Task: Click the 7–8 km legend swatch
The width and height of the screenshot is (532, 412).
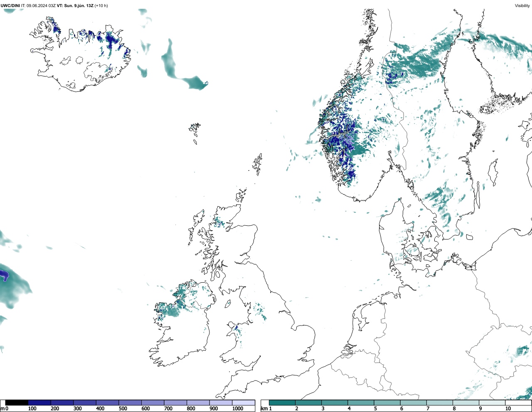Action: 439,402
